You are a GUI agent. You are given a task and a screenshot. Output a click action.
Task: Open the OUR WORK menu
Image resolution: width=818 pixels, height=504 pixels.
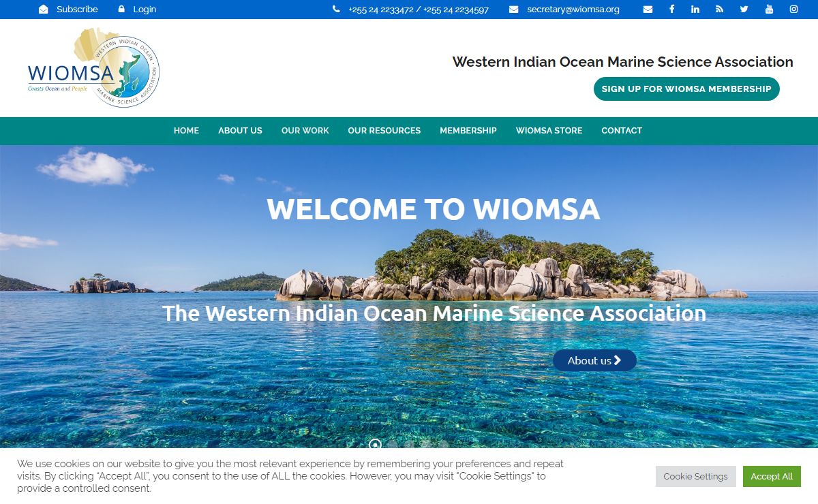[305, 131]
